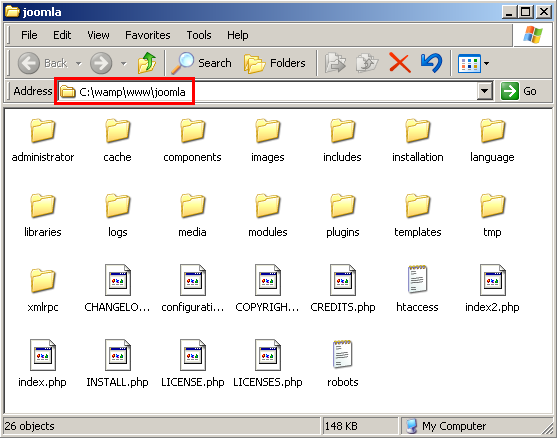
Task: Select the tmp folder
Action: [x=492, y=216]
